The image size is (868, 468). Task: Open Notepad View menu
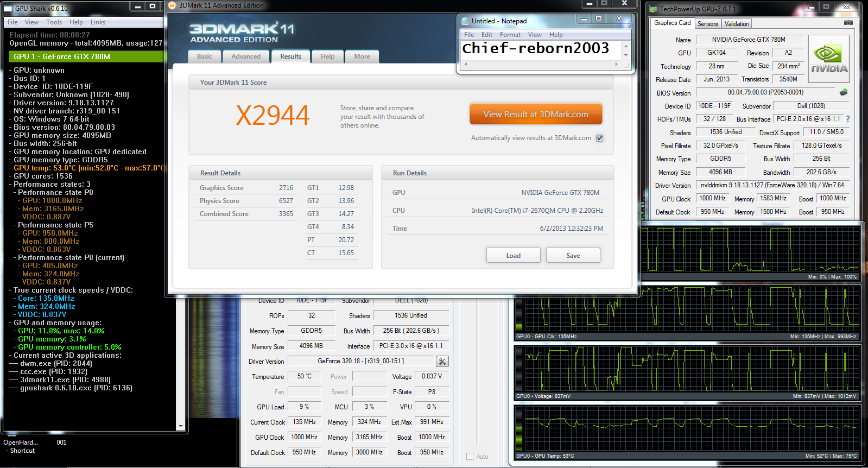(x=535, y=35)
